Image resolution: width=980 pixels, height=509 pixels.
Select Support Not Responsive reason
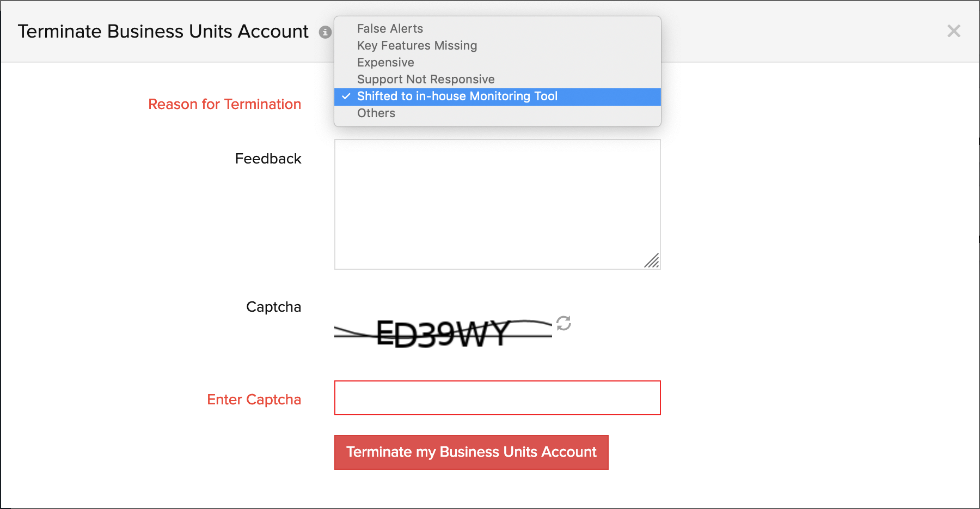[426, 80]
